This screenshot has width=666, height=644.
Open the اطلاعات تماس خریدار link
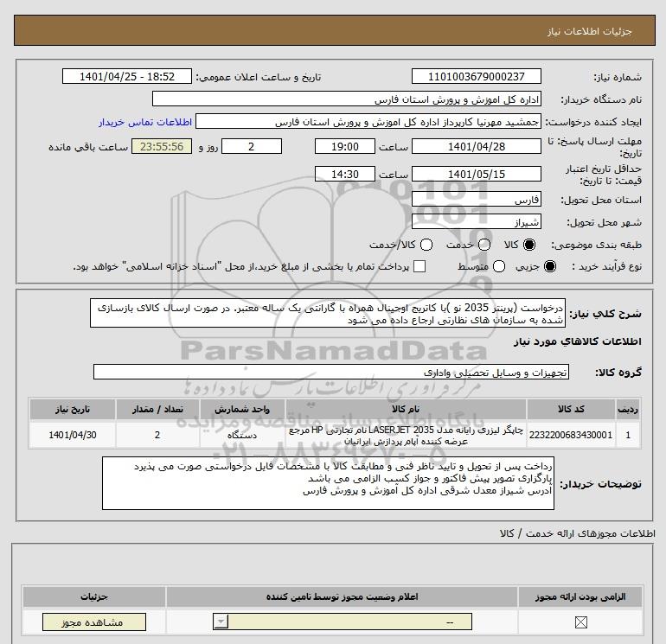[x=145, y=122]
